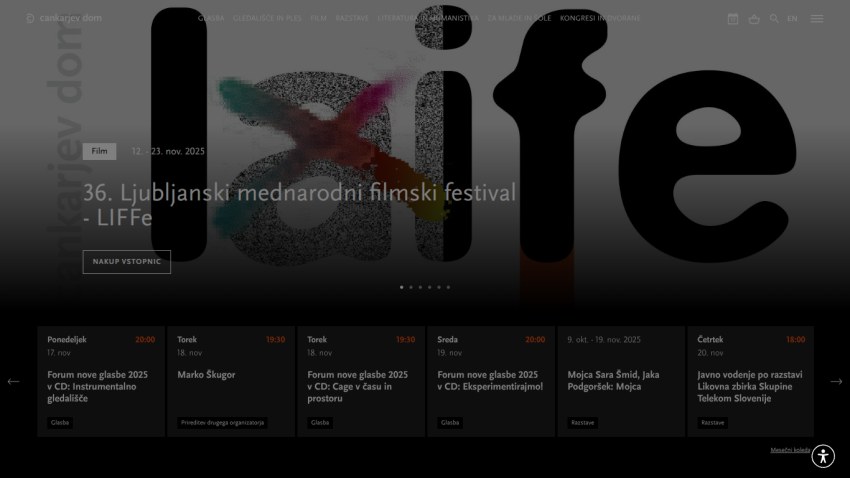Screen dimensions: 850x478
Task: Switch language to EN
Action: tap(792, 19)
